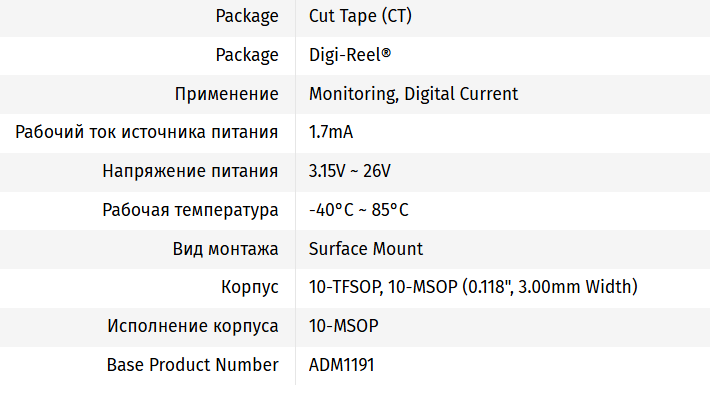Click the "Исполнение корпуса" label
This screenshot has height=401, width=710.
(x=193, y=327)
